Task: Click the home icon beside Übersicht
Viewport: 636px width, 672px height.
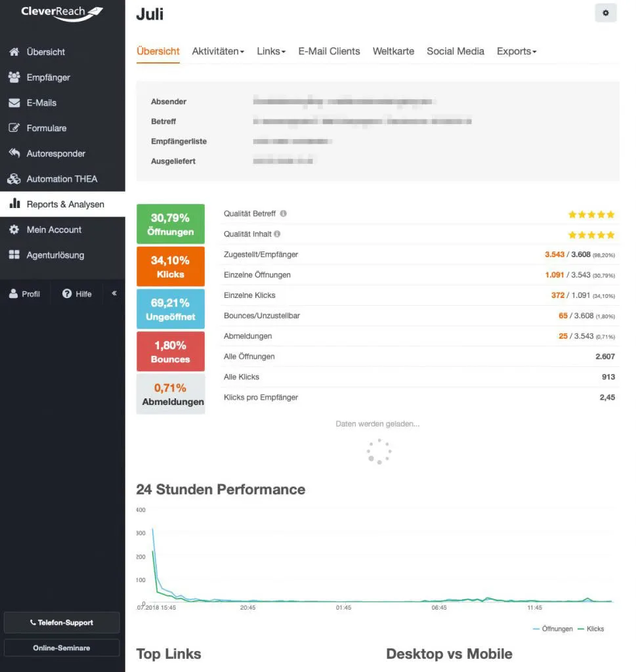Action: (x=14, y=52)
